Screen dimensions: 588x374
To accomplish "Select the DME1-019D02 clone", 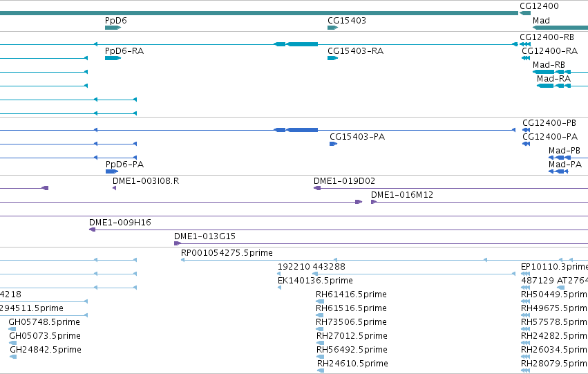I will 451,188.
